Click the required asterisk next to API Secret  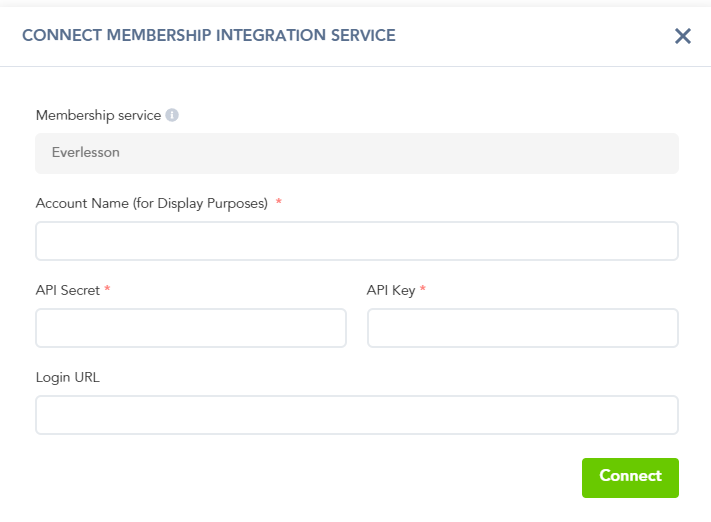pos(107,289)
